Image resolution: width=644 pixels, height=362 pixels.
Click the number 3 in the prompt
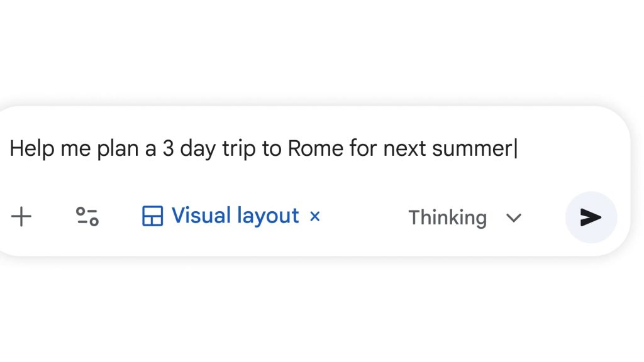168,149
